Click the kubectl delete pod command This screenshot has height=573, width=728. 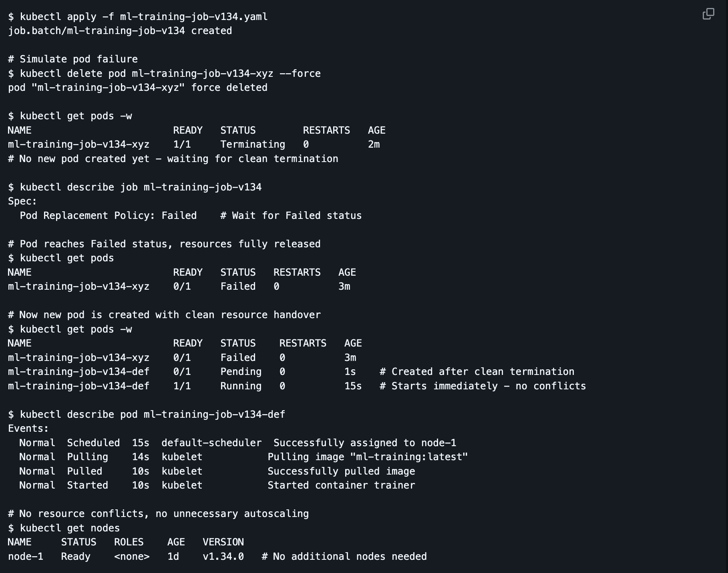[x=164, y=74]
